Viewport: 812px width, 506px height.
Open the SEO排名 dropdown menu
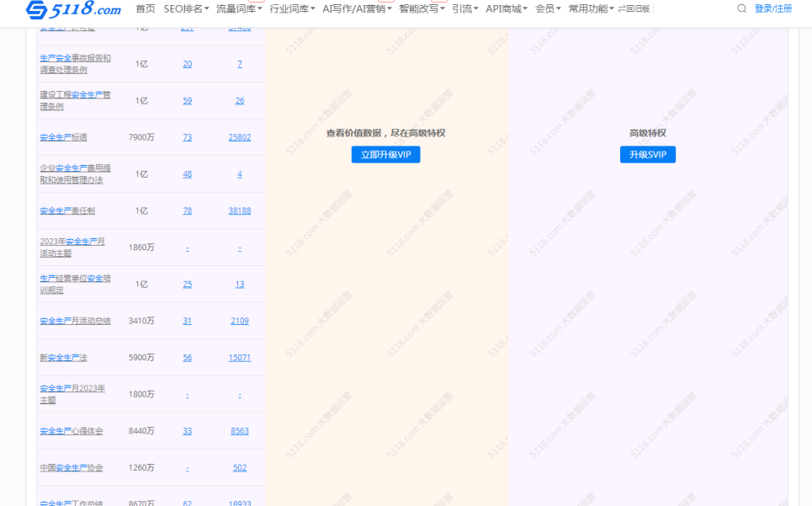coord(184,9)
